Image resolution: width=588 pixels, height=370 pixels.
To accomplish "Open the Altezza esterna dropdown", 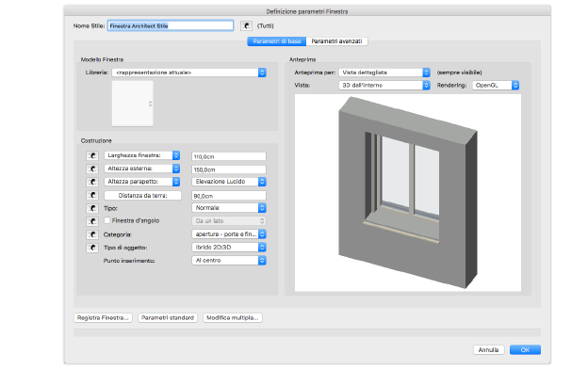I will (141, 169).
